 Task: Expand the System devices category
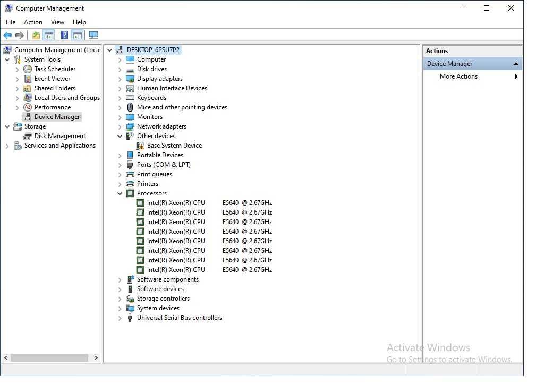coord(120,309)
